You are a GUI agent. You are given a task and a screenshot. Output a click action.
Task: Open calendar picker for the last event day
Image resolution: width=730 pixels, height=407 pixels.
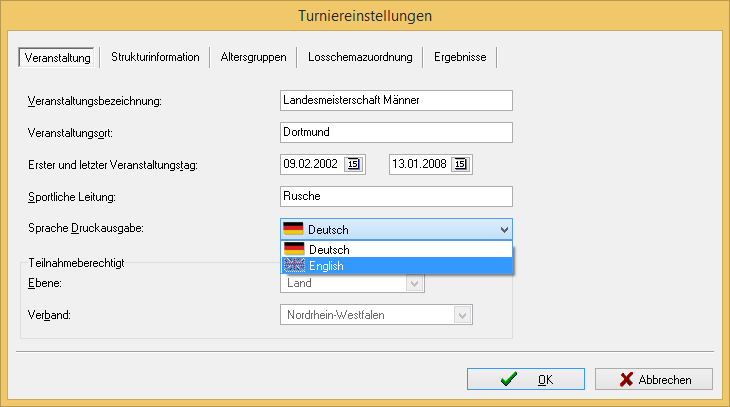click(460, 165)
